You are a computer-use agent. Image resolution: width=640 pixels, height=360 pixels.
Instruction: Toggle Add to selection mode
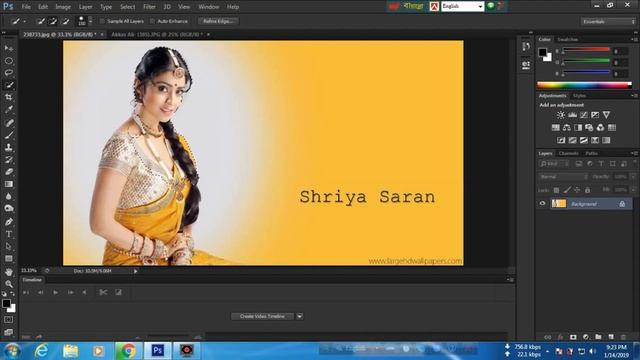(53, 21)
